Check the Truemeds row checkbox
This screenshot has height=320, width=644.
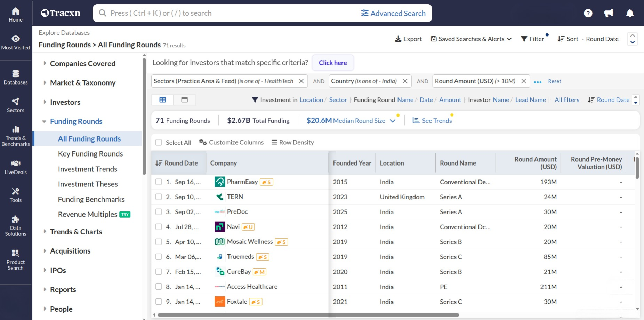(x=159, y=257)
